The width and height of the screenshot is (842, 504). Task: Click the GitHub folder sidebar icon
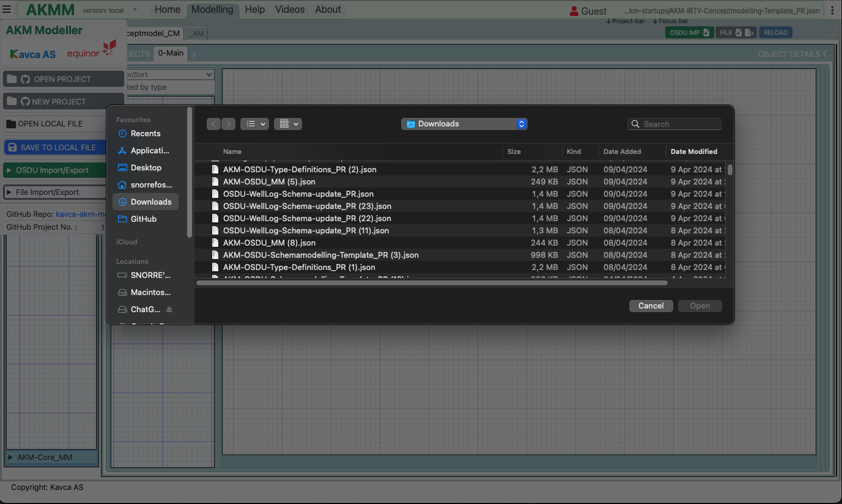tap(122, 219)
